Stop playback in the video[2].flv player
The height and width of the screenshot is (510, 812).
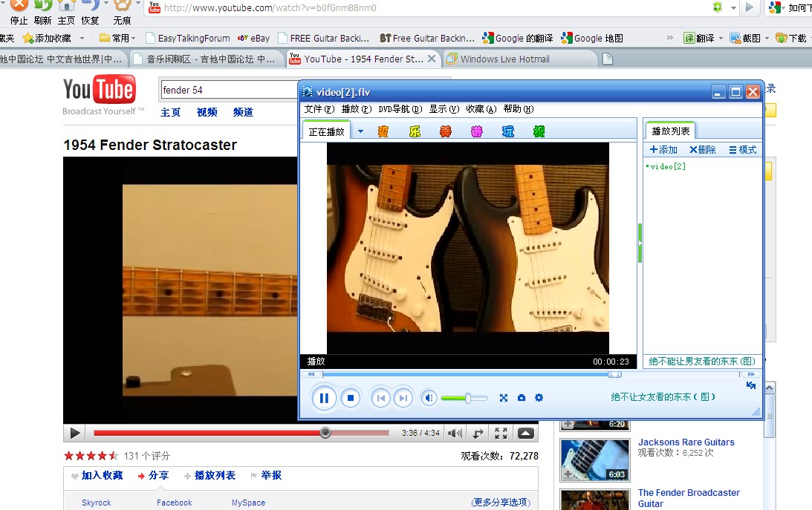click(x=351, y=399)
